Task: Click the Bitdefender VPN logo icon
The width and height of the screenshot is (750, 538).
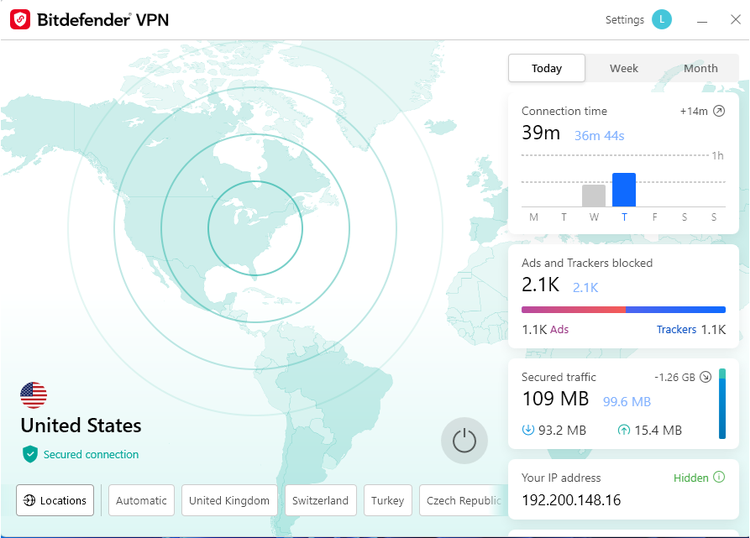Action: tap(20, 20)
